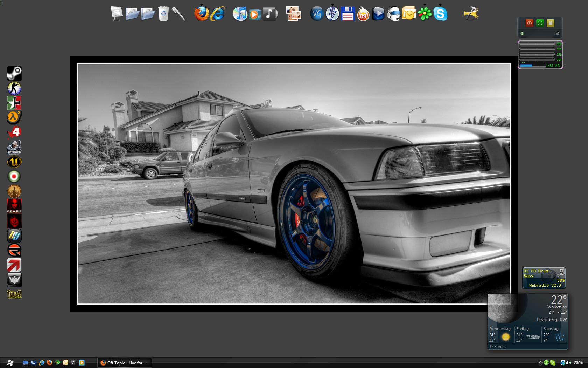Click the pipe wrench tool dock icon
Image resolution: width=588 pixels, height=368 pixels.
tap(178, 14)
